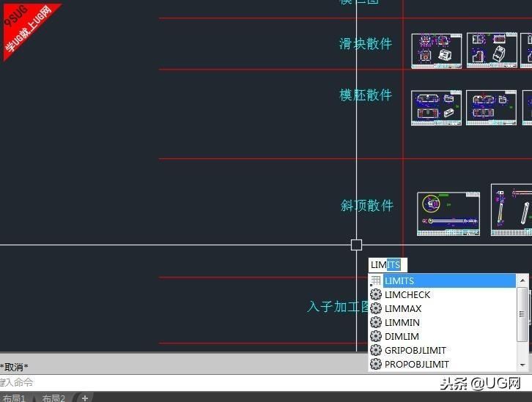This screenshot has height=402, width=532.
Task: Add a new layout with plus button
Action: coord(85,398)
